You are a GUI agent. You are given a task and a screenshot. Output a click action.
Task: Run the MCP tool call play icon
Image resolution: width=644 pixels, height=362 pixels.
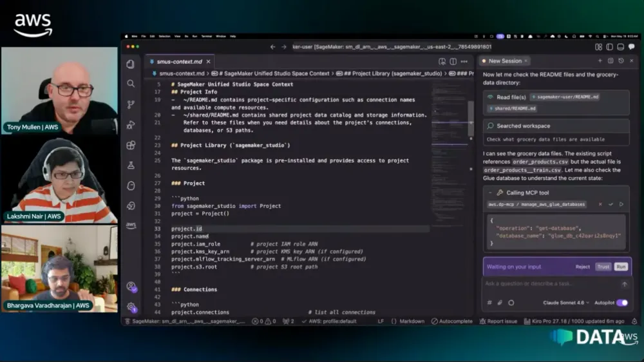[621, 204]
